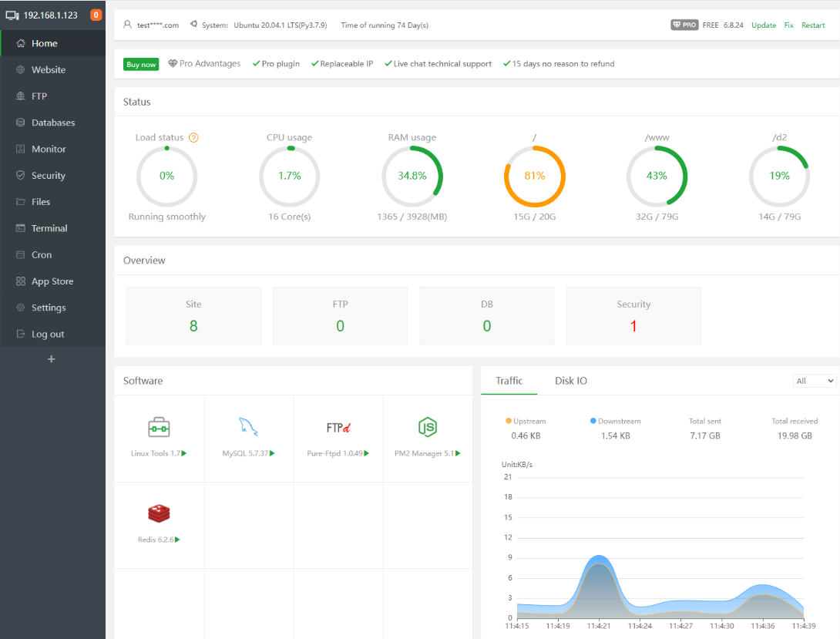The image size is (840, 639).
Task: Open the Security overview card showing 1
Action: coord(633,316)
